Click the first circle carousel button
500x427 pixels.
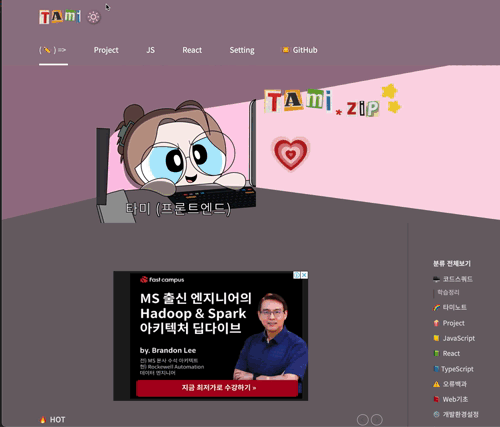click(x=363, y=420)
